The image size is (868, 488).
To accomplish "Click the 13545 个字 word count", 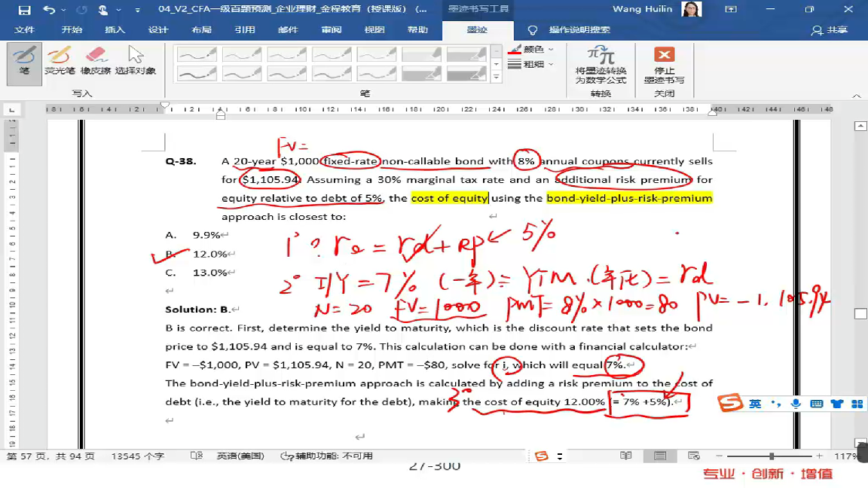I will pos(137,456).
